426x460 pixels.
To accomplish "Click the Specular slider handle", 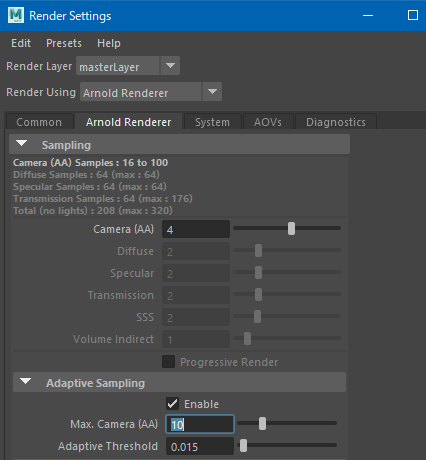I will (x=258, y=273).
